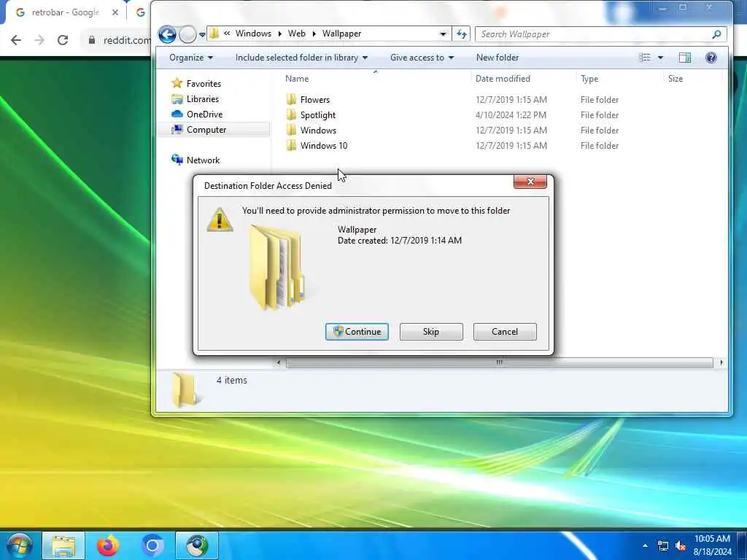Open the Give access to menu
This screenshot has width=747, height=560.
(x=422, y=58)
